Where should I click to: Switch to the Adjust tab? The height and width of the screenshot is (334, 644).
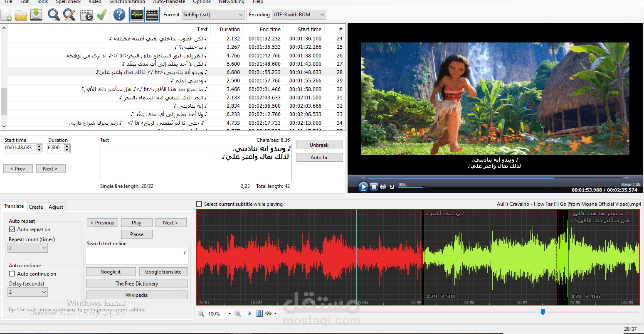pos(56,207)
